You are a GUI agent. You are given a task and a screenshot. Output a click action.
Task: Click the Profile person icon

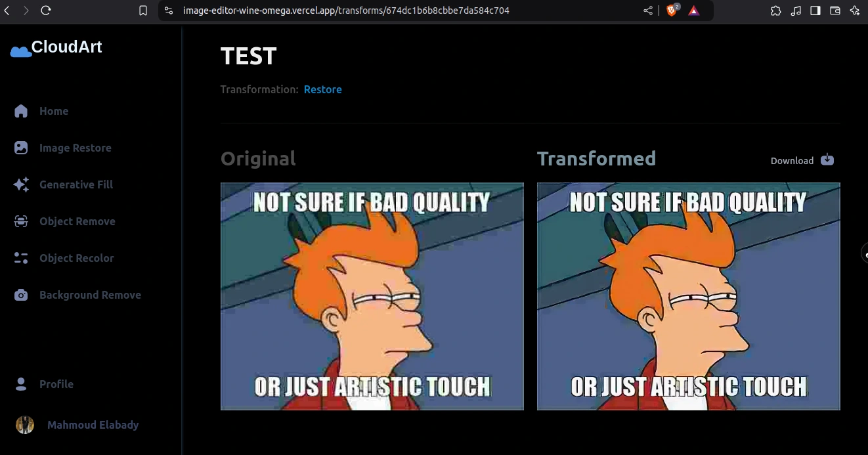pyautogui.click(x=21, y=384)
